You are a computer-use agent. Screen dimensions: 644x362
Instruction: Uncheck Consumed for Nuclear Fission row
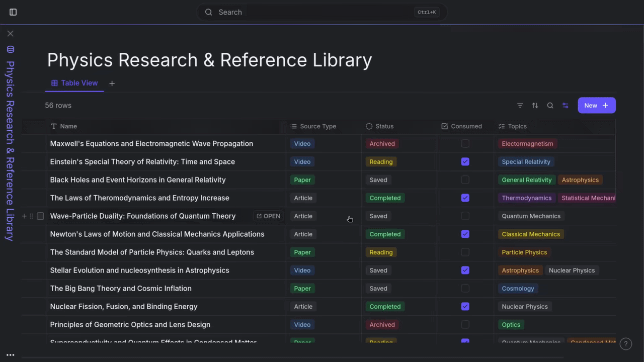click(x=465, y=307)
